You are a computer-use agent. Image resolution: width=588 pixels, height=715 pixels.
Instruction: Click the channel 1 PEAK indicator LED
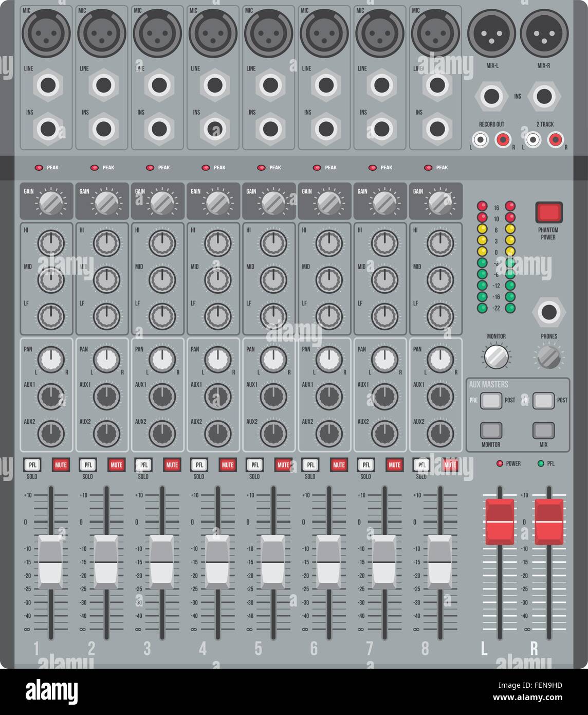tap(39, 168)
